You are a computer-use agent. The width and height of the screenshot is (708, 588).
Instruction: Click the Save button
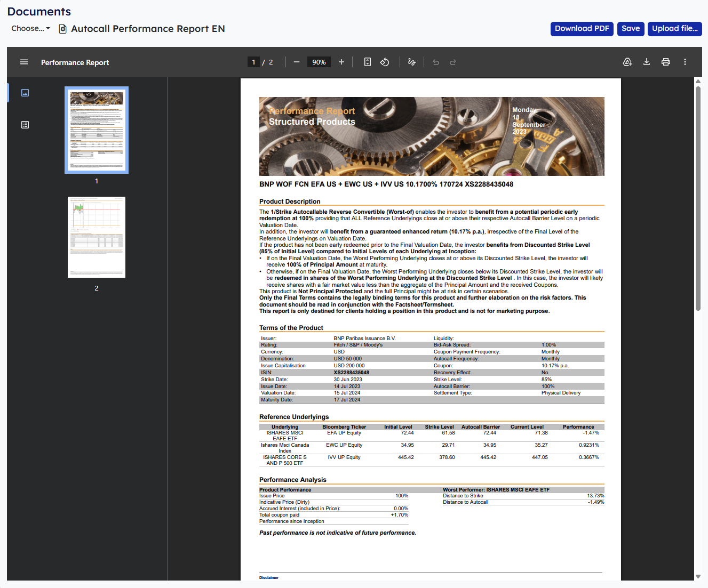(631, 29)
